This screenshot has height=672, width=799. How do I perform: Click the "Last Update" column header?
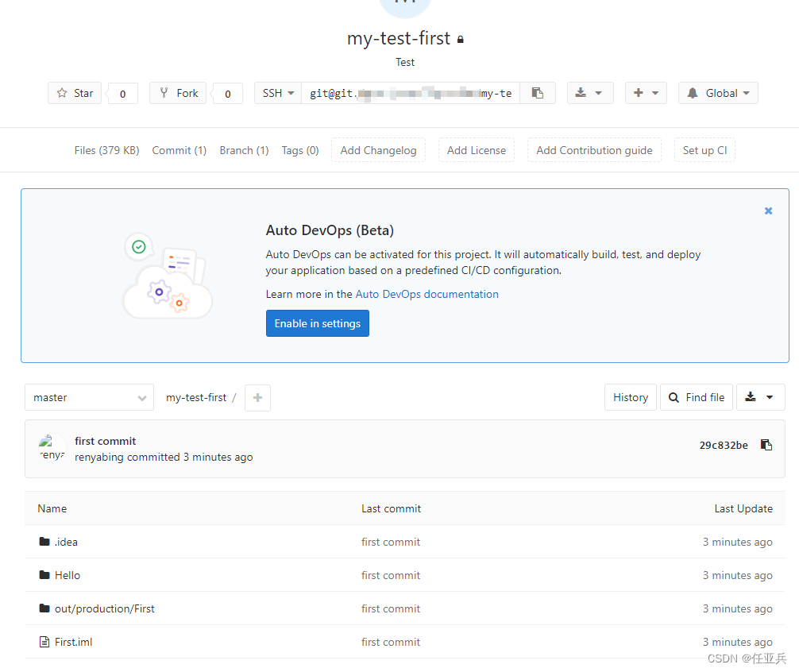coord(743,508)
